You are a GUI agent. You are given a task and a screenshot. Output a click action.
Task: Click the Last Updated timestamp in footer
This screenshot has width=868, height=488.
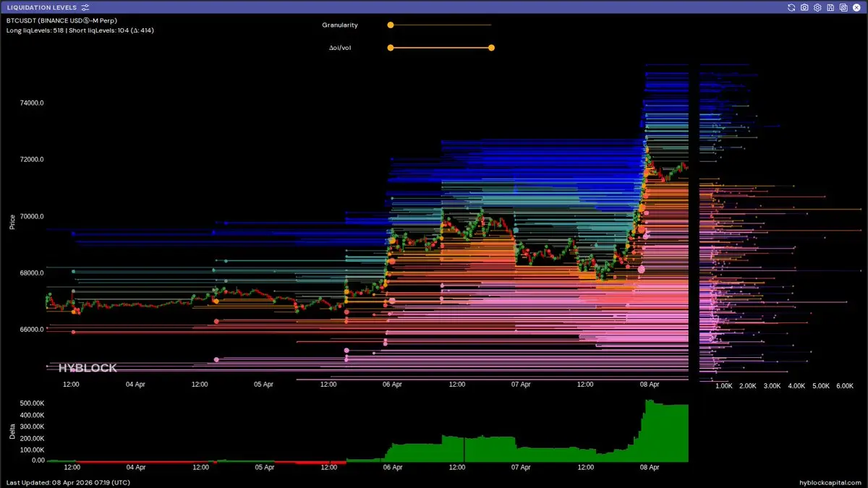coord(68,482)
